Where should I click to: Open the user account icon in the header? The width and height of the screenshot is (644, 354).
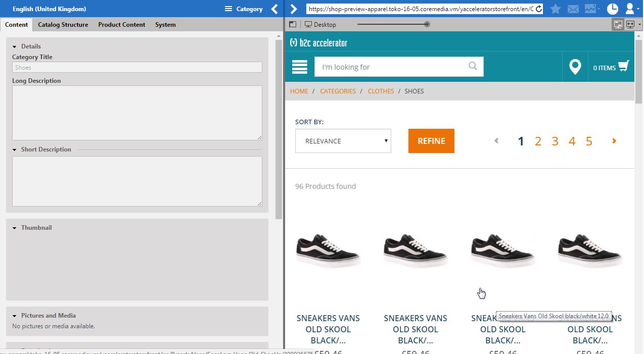(x=629, y=9)
